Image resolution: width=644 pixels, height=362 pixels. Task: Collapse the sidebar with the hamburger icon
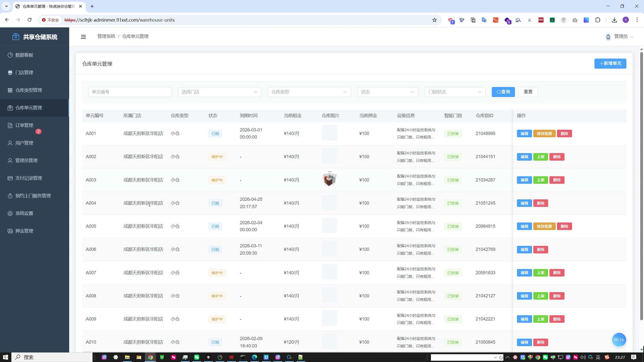[83, 37]
